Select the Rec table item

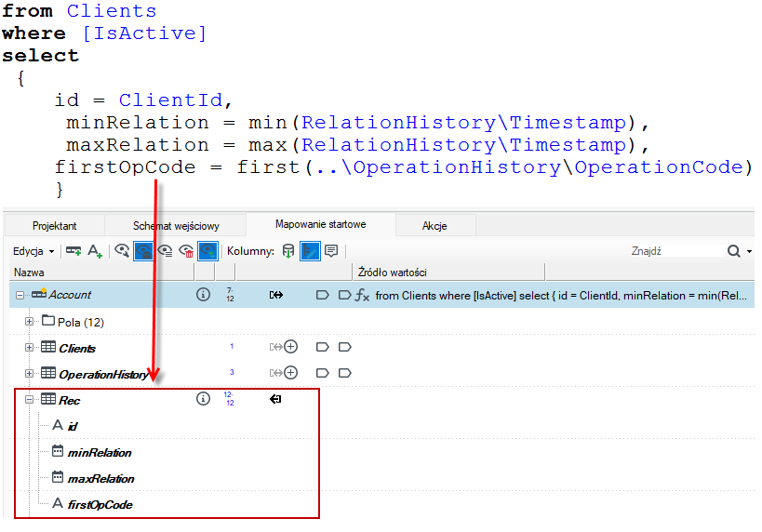pyautogui.click(x=70, y=400)
